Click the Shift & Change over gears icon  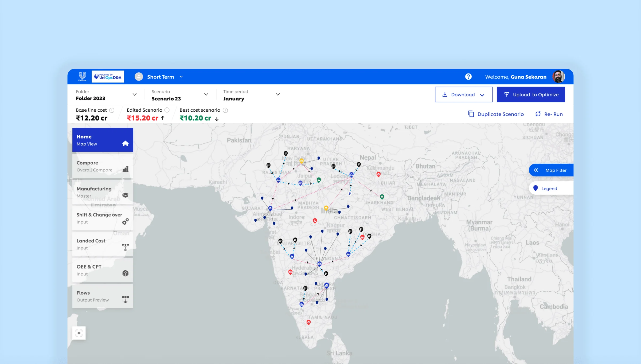(x=125, y=221)
